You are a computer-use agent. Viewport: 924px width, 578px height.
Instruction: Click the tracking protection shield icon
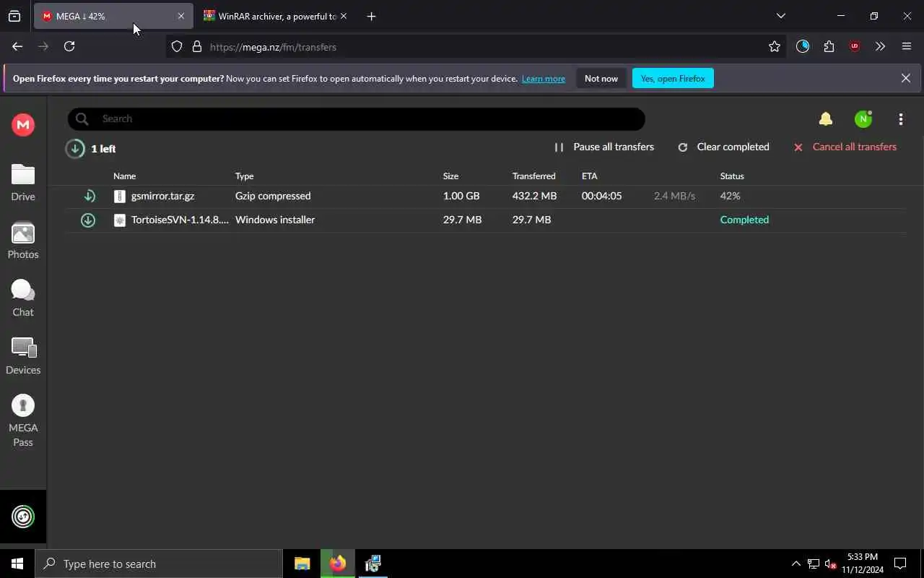[x=177, y=47]
